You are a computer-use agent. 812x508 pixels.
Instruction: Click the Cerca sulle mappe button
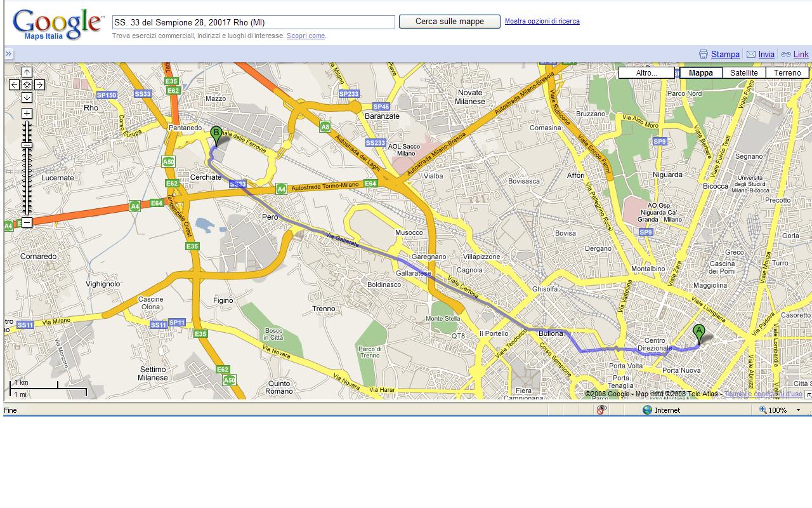(450, 22)
